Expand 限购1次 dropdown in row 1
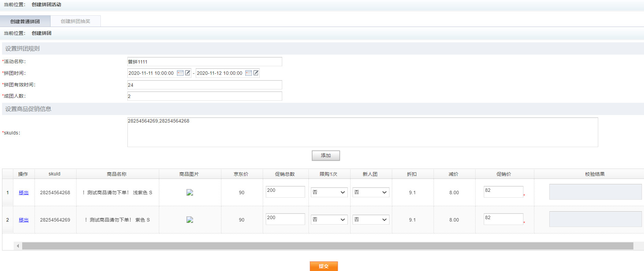Screen dimensions: 644x271 tap(329, 192)
